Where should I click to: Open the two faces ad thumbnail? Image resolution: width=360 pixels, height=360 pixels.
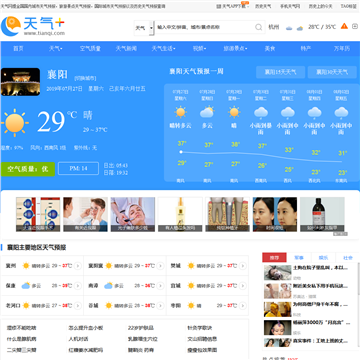pos(275,214)
